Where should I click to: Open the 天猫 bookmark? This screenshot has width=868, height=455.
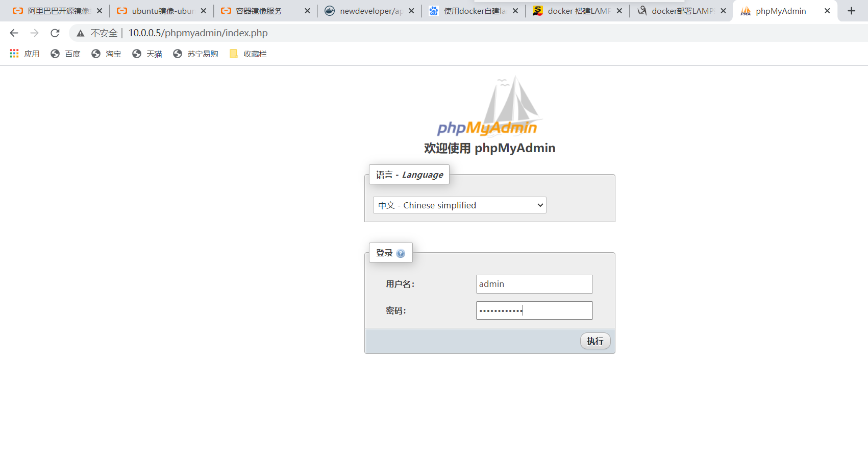click(147, 54)
